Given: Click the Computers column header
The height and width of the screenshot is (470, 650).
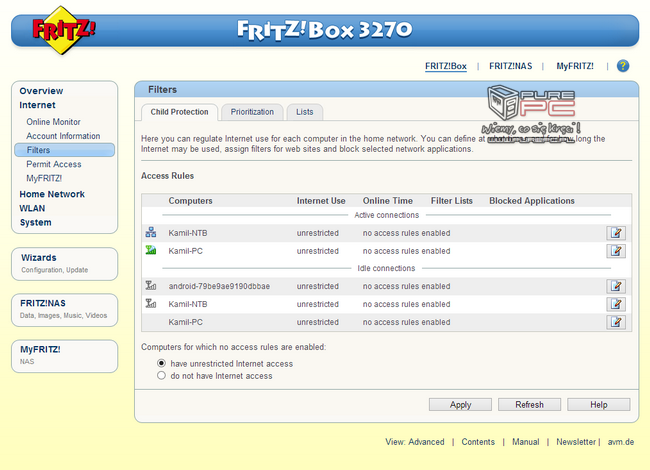Looking at the screenshot, I should click(190, 201).
